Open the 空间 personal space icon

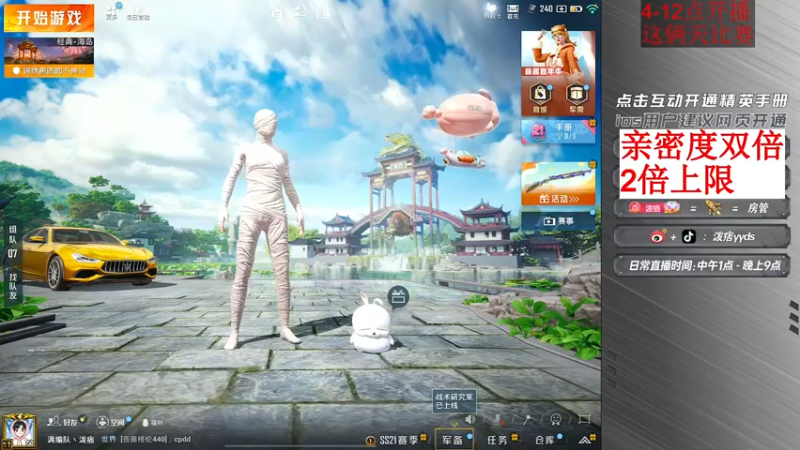(x=112, y=422)
